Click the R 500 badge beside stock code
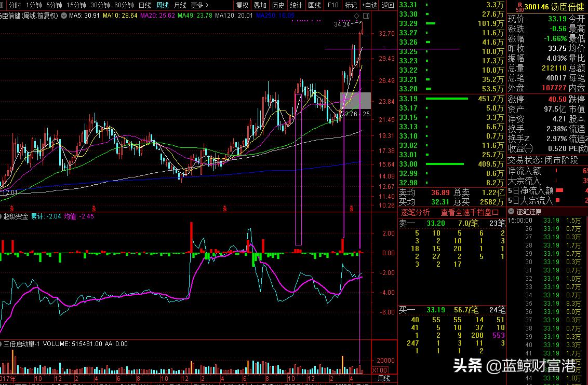The height and width of the screenshot is (385, 588). (519, 7)
